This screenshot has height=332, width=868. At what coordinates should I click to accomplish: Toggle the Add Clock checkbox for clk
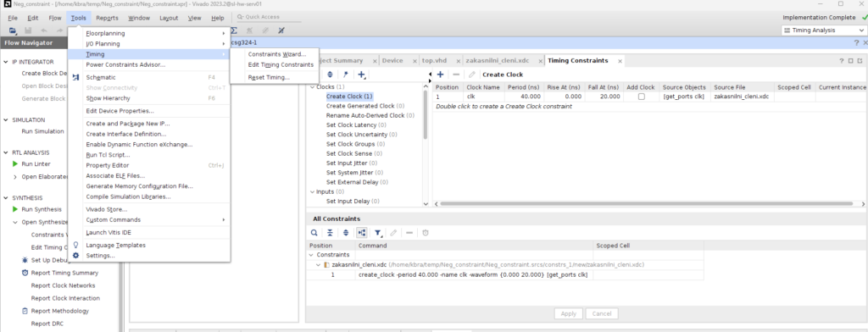point(641,97)
